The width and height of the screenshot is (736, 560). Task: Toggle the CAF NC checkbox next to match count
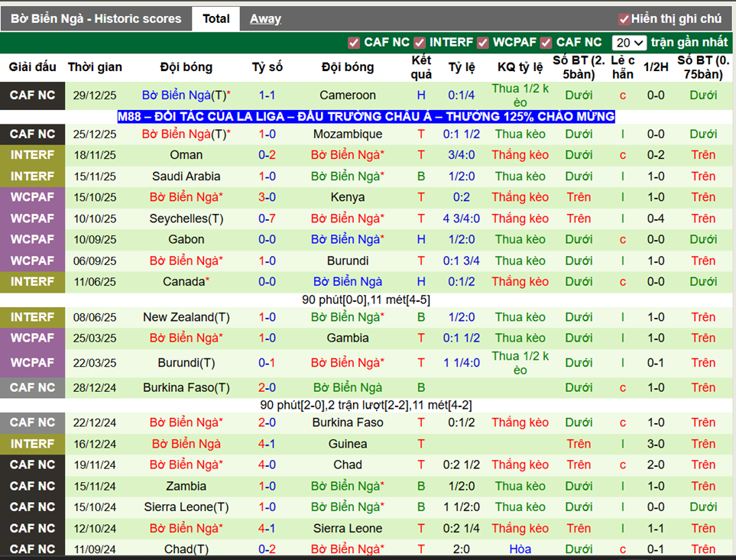(546, 43)
